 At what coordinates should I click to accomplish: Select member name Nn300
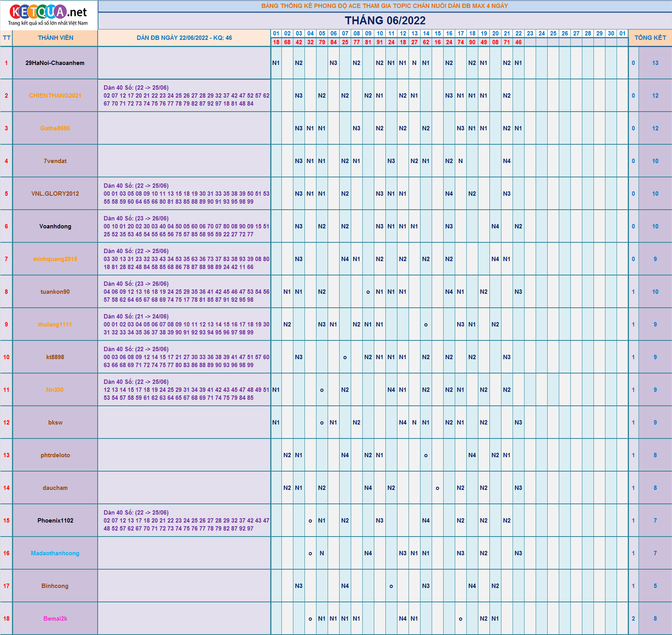click(55, 390)
